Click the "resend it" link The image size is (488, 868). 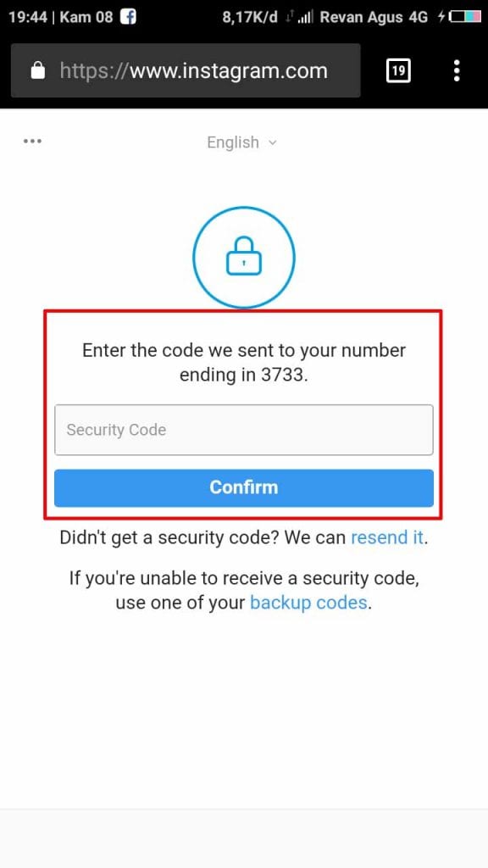tap(387, 537)
